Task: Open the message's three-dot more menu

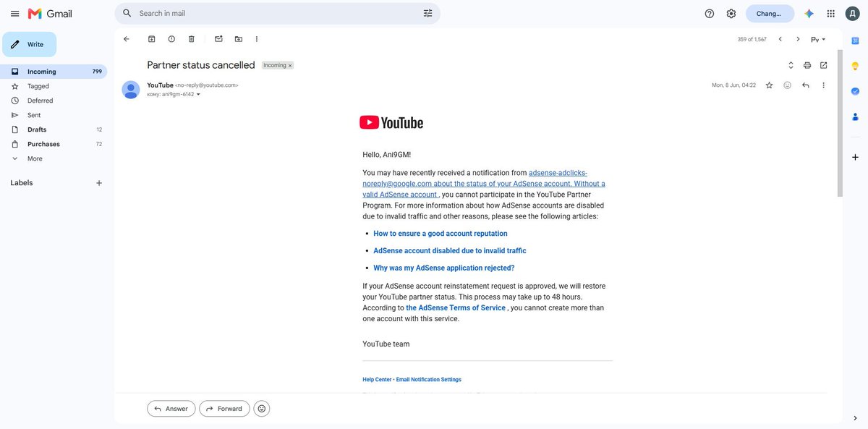Action: (x=823, y=85)
